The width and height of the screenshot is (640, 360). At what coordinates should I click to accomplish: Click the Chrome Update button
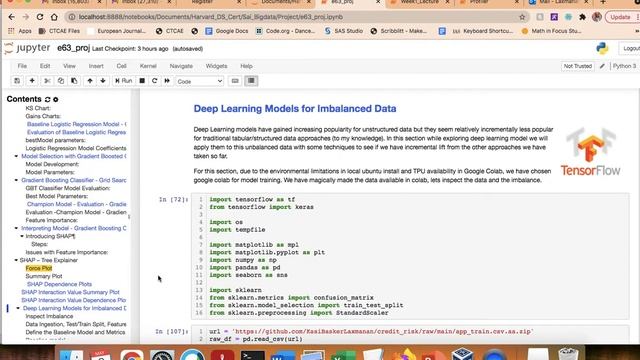click(621, 17)
